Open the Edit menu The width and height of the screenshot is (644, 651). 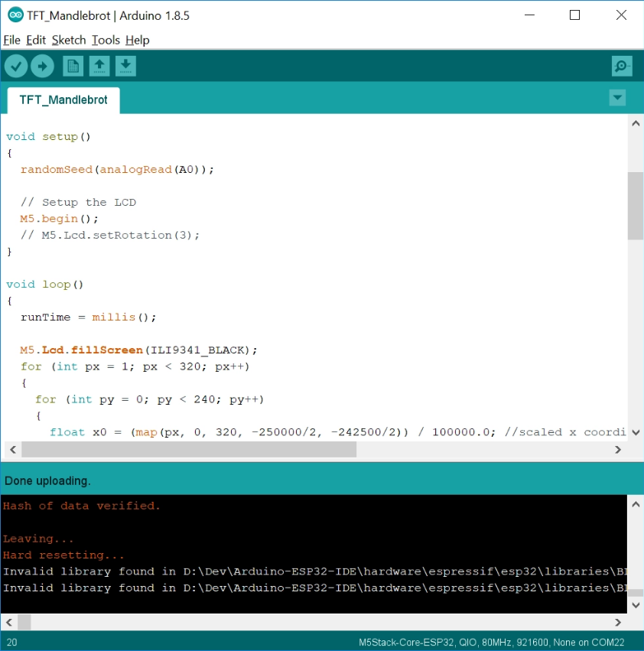[x=36, y=41]
